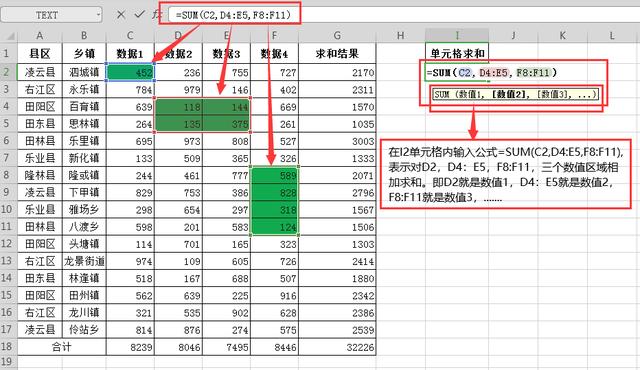640x370 pixels.
Task: Click total cell 8239
Action: tap(130, 347)
